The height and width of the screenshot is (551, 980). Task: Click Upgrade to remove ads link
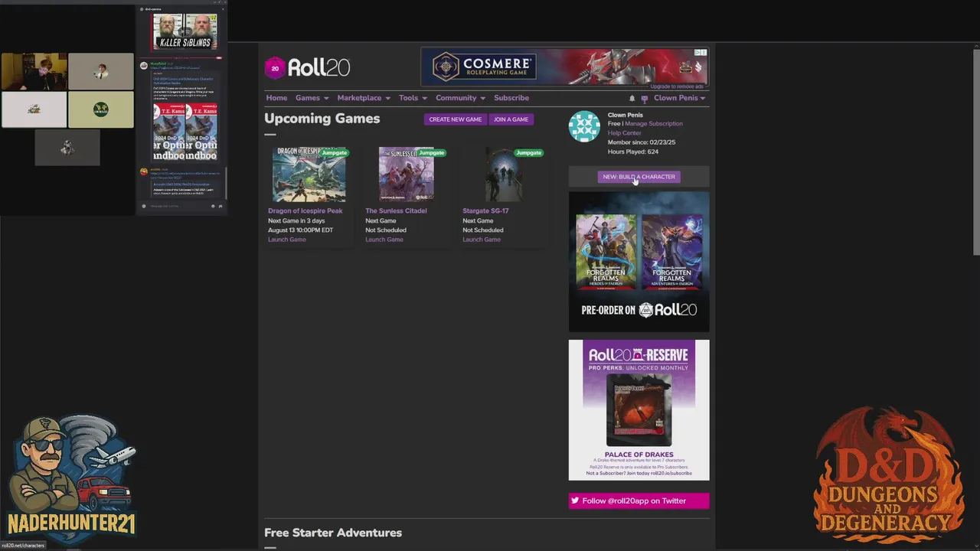pyautogui.click(x=677, y=87)
